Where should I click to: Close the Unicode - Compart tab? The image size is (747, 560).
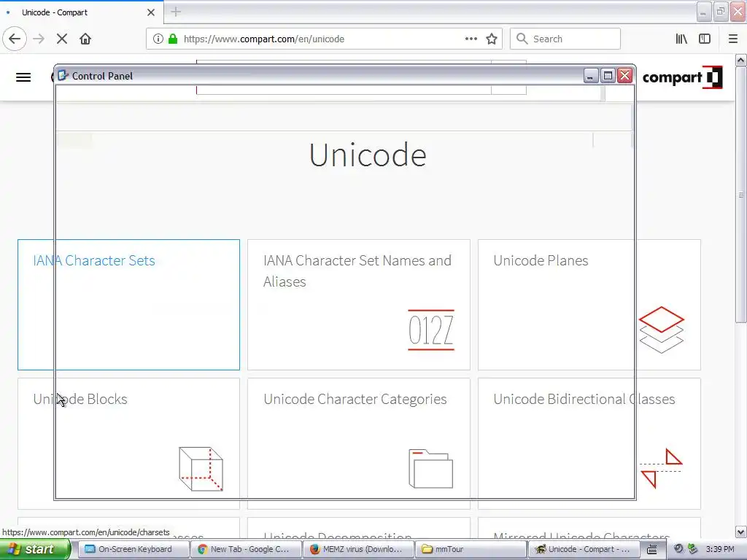point(151,12)
